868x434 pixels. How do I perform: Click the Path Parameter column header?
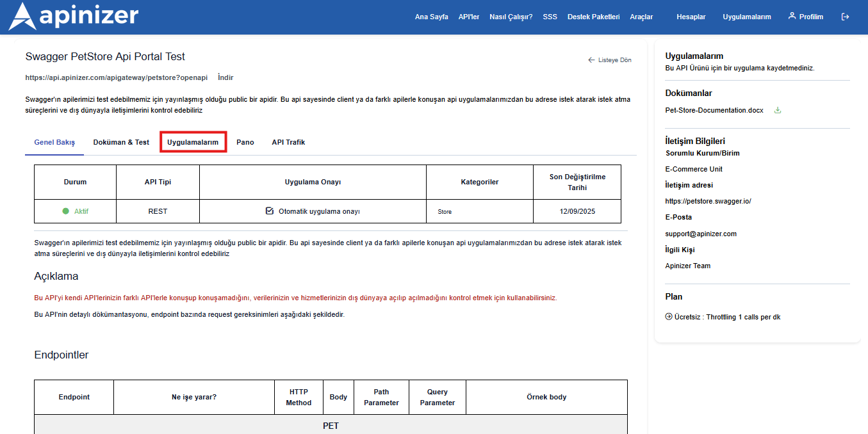click(381, 397)
